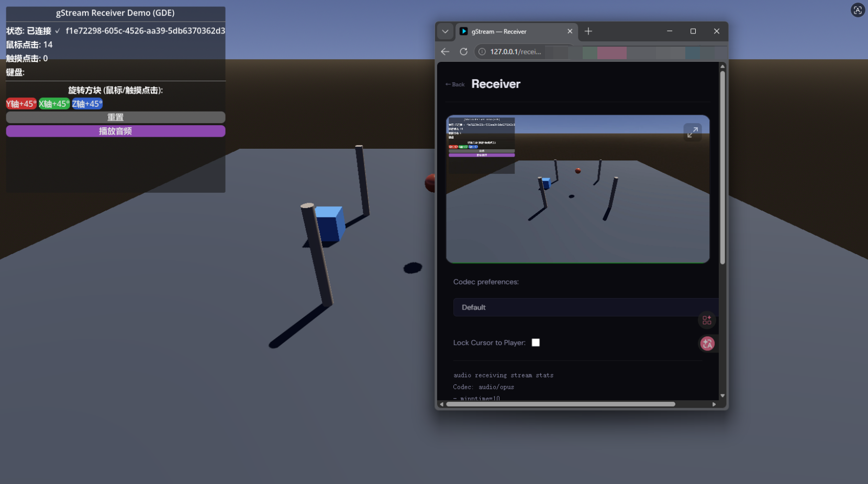This screenshot has height=484, width=868.
Task: Open the browser tab list chevron
Action: pyautogui.click(x=445, y=31)
